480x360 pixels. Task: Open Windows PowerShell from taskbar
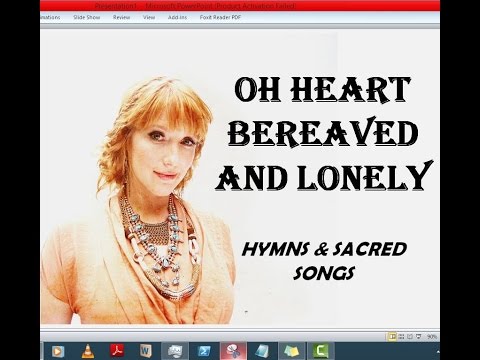click(x=204, y=351)
